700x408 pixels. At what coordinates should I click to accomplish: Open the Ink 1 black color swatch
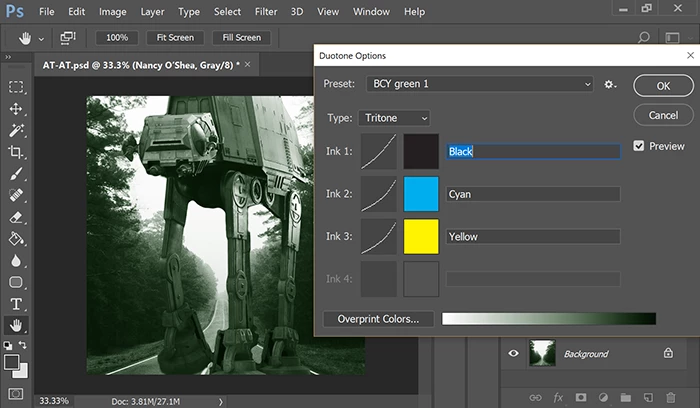(x=421, y=151)
